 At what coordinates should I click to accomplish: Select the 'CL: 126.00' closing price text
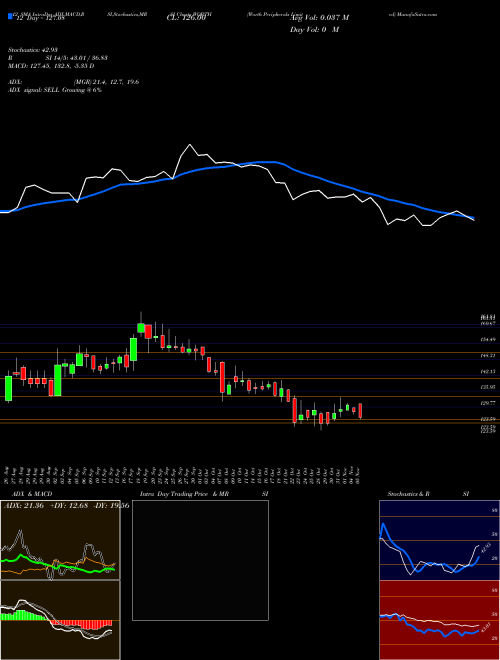(185, 18)
